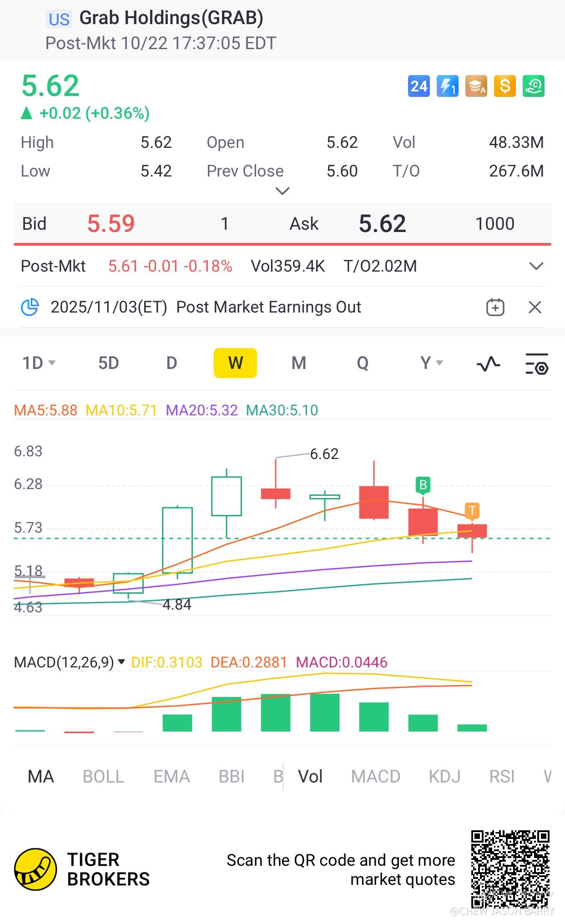The image size is (565, 924).
Task: Tap the DEA:0.2881 value
Action: (249, 662)
